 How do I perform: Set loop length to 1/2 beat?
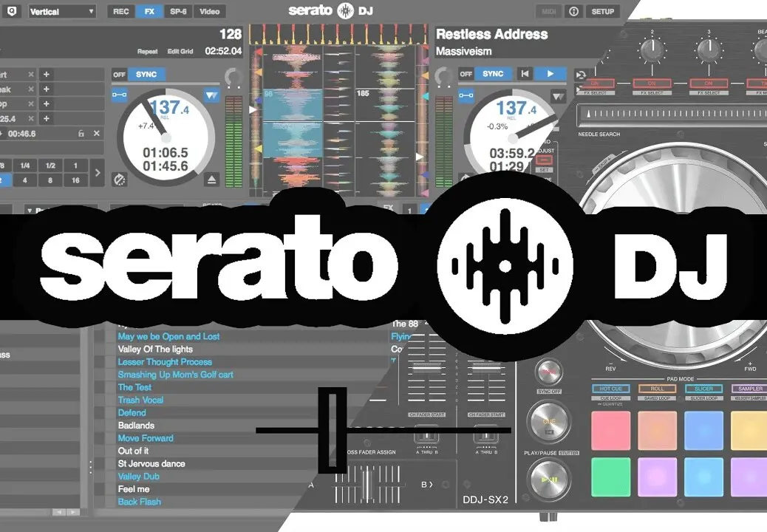coord(50,166)
